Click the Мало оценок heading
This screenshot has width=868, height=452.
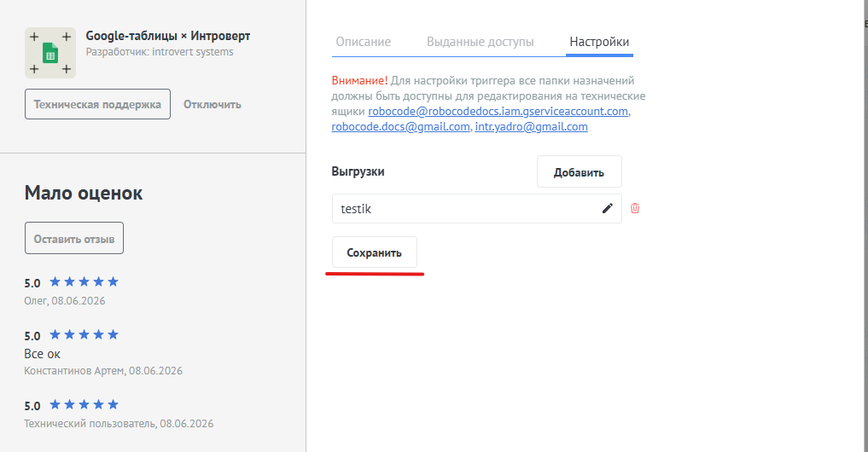point(84,193)
